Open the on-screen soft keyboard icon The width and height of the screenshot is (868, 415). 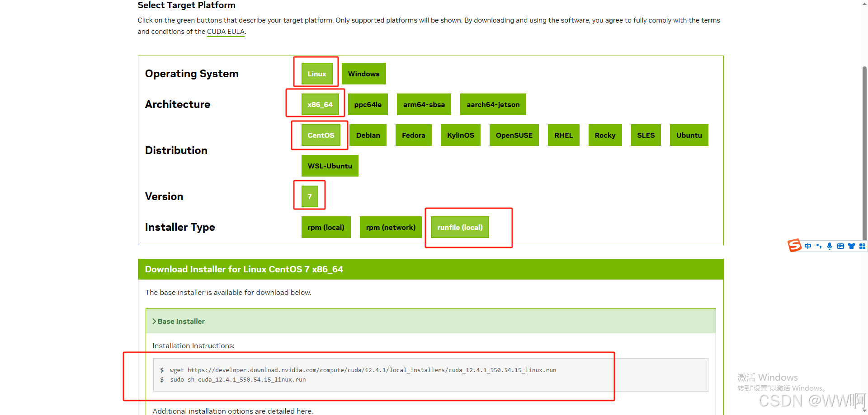(840, 246)
